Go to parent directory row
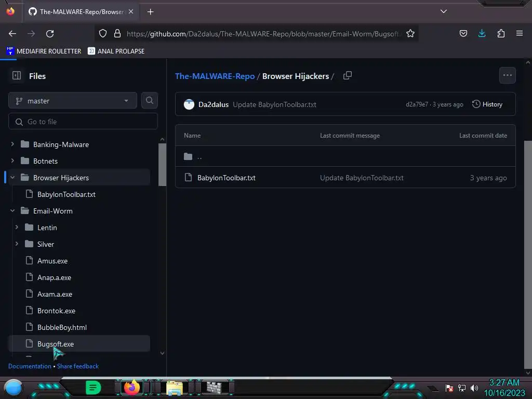The height and width of the screenshot is (399, 532). pyautogui.click(x=345, y=156)
